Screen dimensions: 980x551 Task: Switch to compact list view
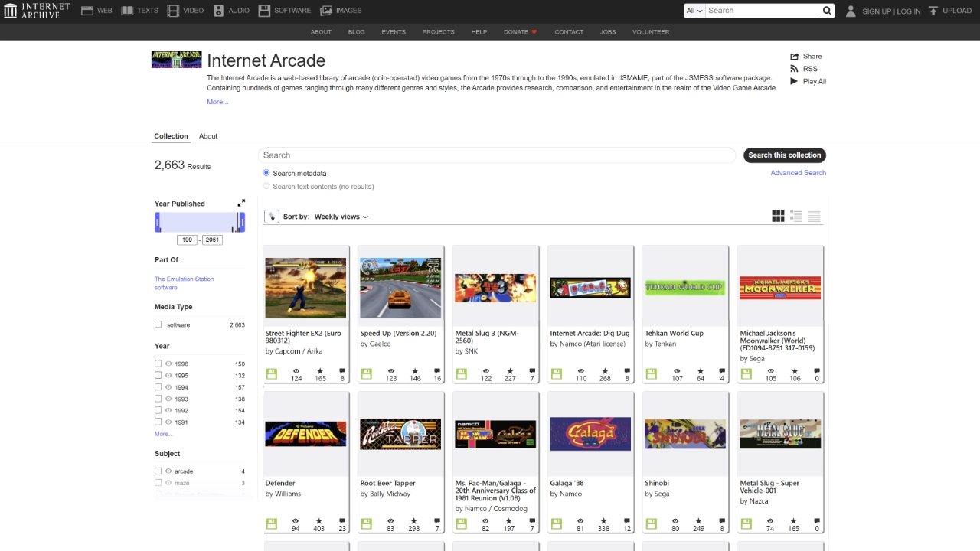(x=814, y=217)
